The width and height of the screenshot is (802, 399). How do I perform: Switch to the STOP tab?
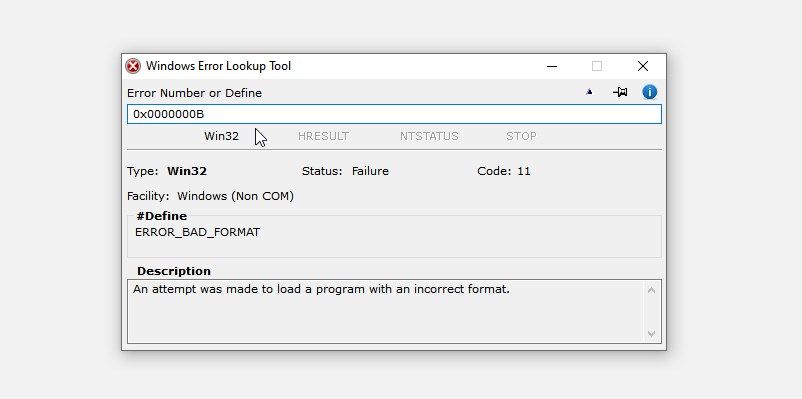pos(521,136)
